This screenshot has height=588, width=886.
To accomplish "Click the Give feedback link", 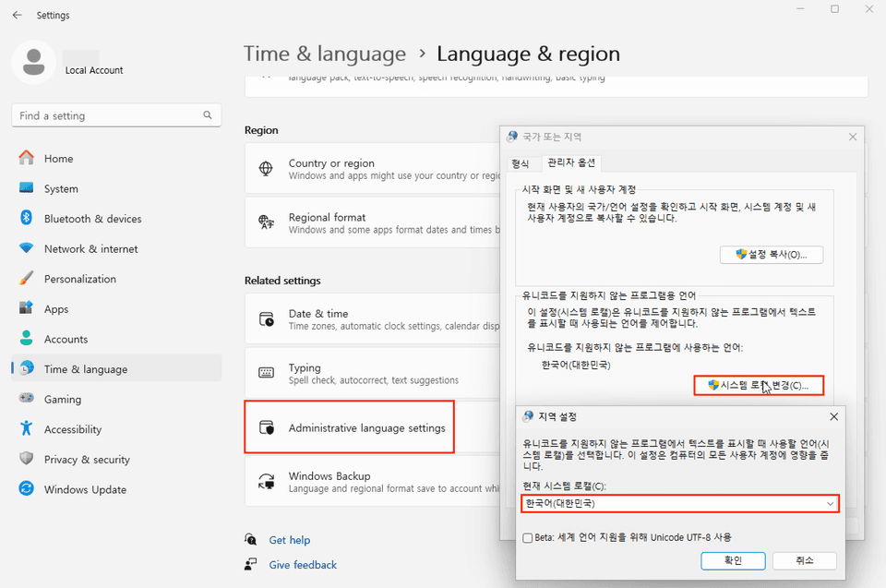I will pyautogui.click(x=303, y=565).
